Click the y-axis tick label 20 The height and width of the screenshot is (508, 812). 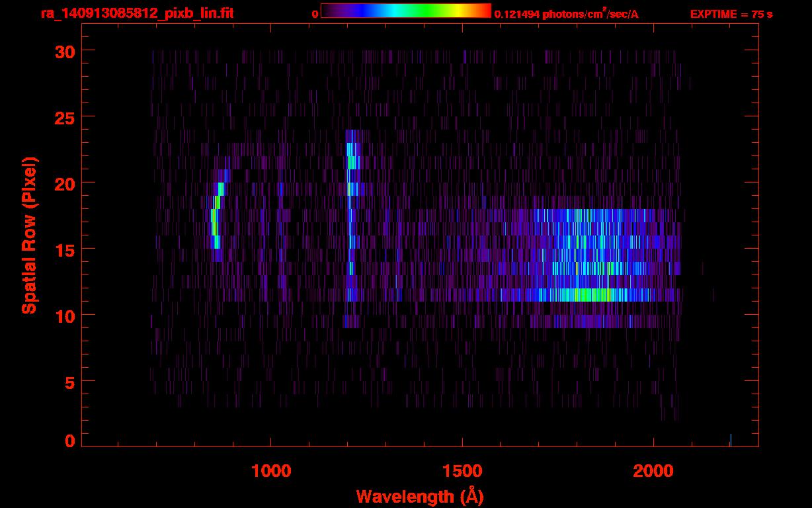pos(64,183)
